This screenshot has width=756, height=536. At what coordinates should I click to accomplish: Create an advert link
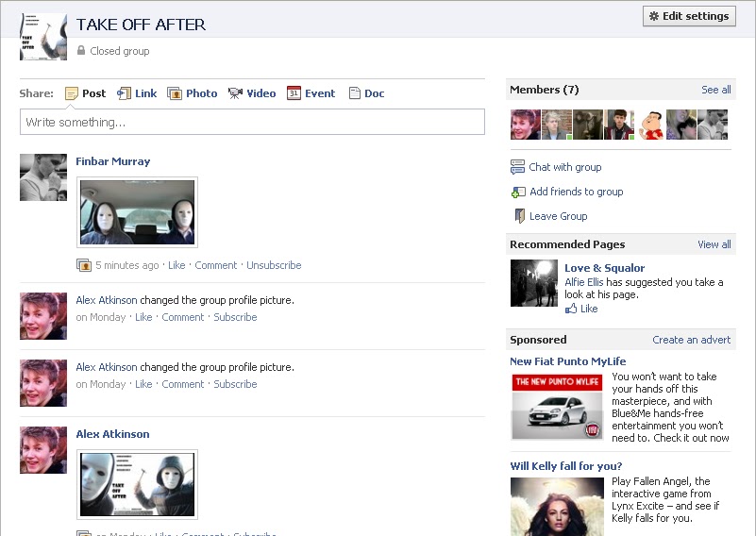(692, 340)
